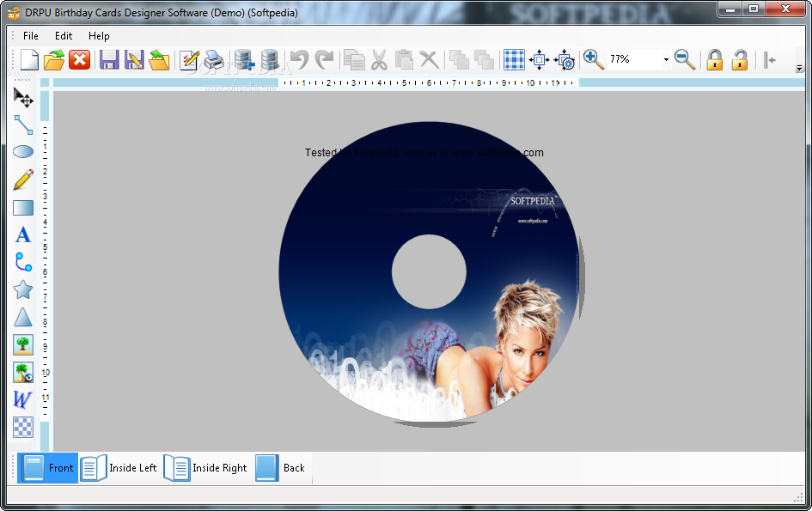Viewport: 812px width, 511px height.
Task: Save the card with floppy disk icon
Action: (109, 59)
